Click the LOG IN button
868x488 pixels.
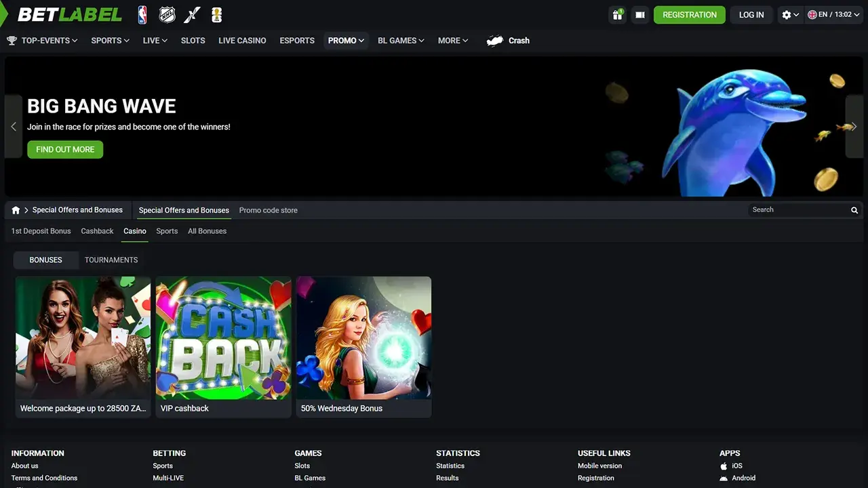(x=751, y=14)
